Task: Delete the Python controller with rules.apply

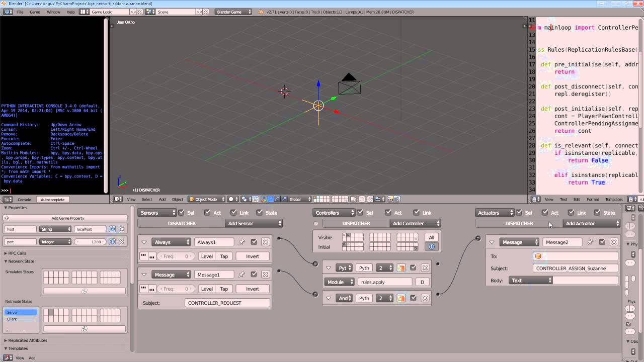Action: [425, 268]
